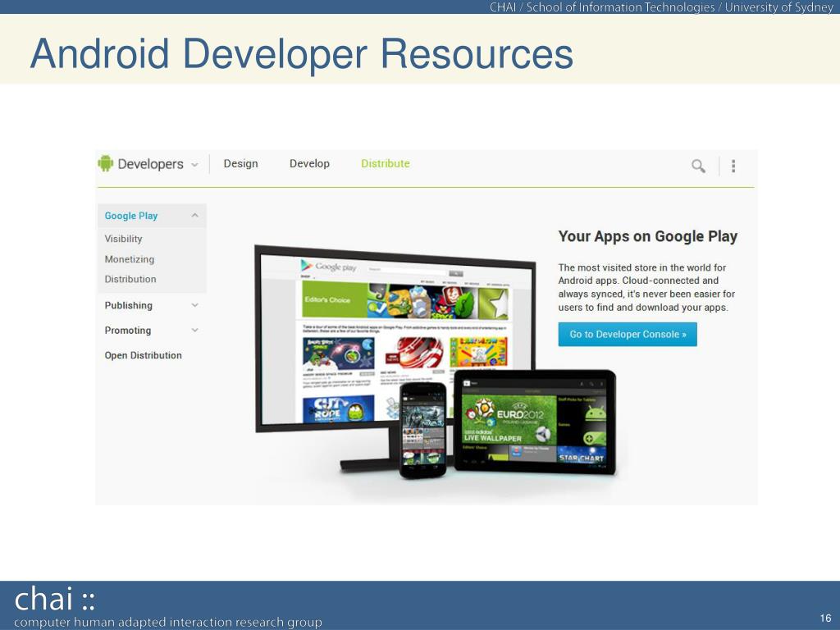This screenshot has height=630, width=840.
Task: Open the search magnifier icon
Action: (698, 166)
